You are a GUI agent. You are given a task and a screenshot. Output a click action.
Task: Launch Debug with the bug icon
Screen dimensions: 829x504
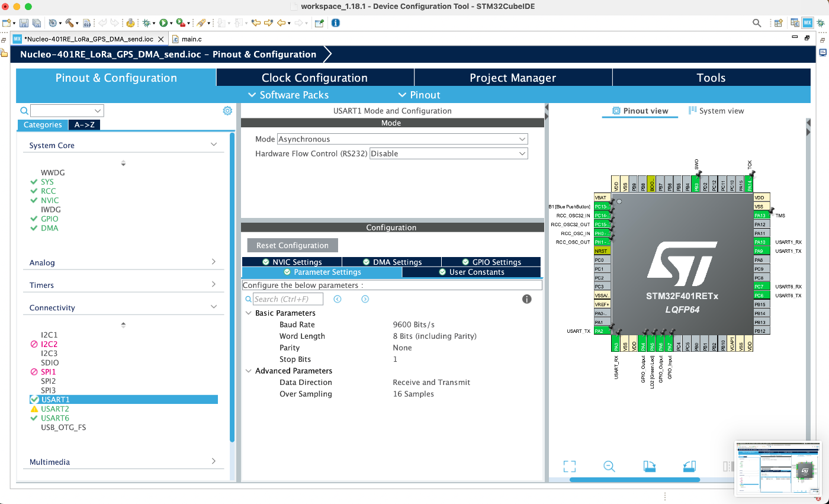[146, 23]
